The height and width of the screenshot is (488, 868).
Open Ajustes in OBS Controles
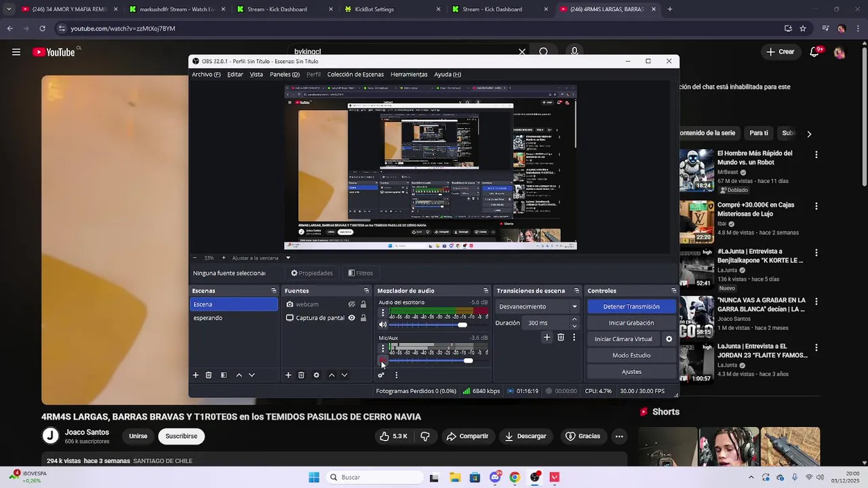click(631, 371)
